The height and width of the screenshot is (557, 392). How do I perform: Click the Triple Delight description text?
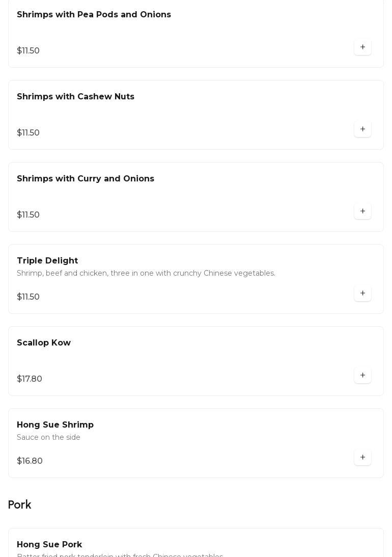click(x=146, y=274)
